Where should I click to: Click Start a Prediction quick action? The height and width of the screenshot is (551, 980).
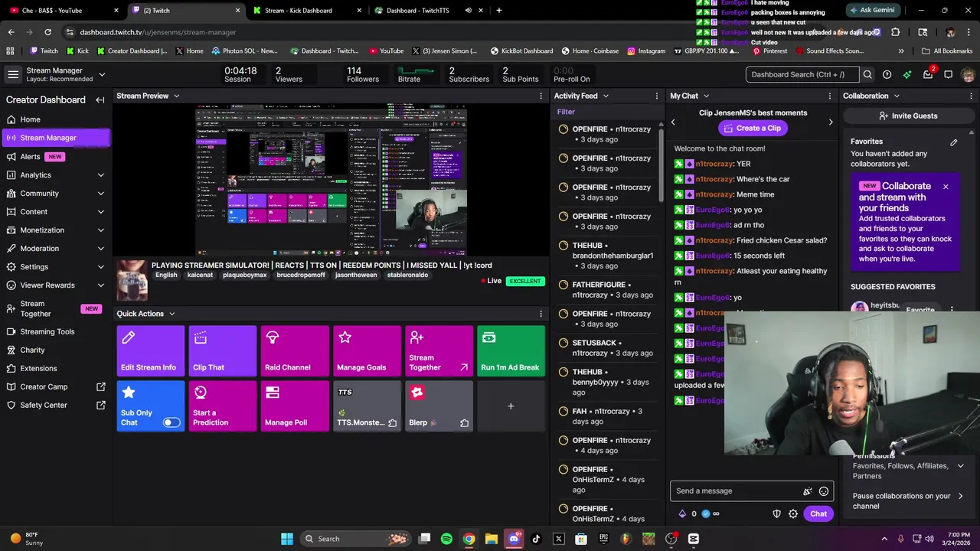click(223, 406)
